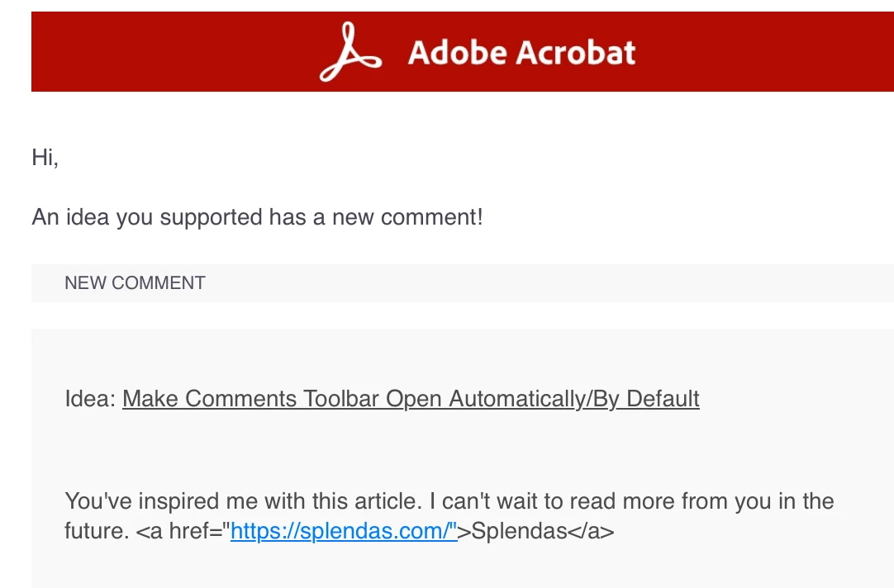Click the word "future." in the comment
This screenshot has height=588, width=894.
[x=97, y=531]
